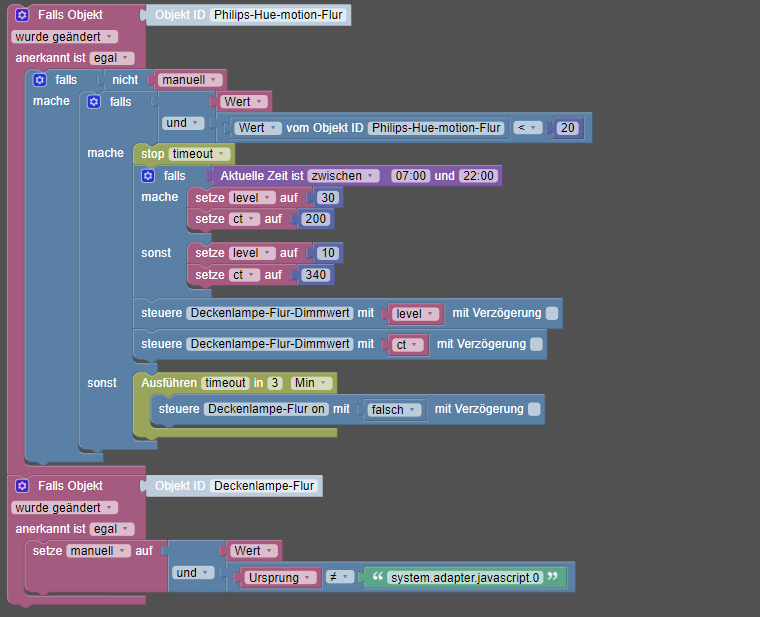Screen dimensions: 760x617
Task: Open gear icon of 'falls Aktuelle Zeit' block
Action: tap(148, 176)
